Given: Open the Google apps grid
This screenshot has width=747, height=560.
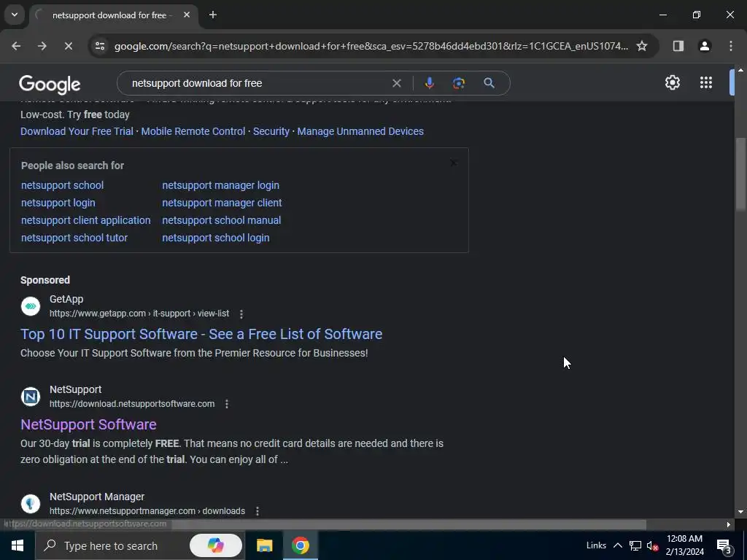Looking at the screenshot, I should [706, 83].
